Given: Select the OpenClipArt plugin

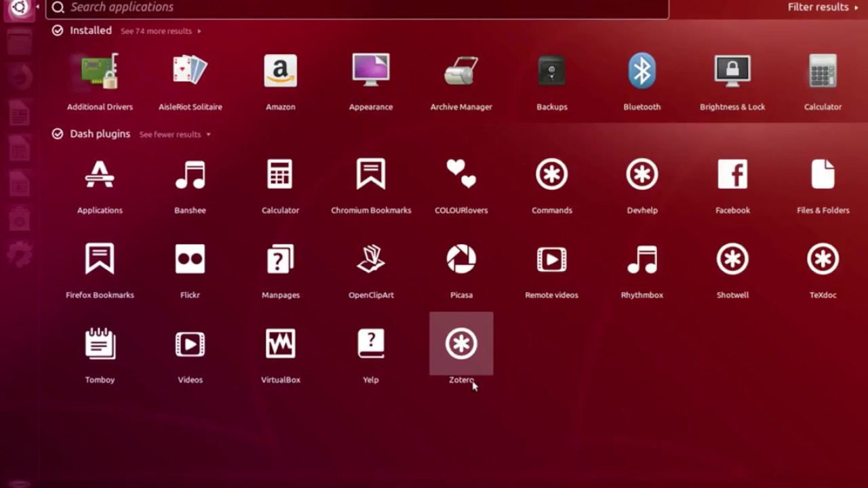Looking at the screenshot, I should tap(371, 259).
